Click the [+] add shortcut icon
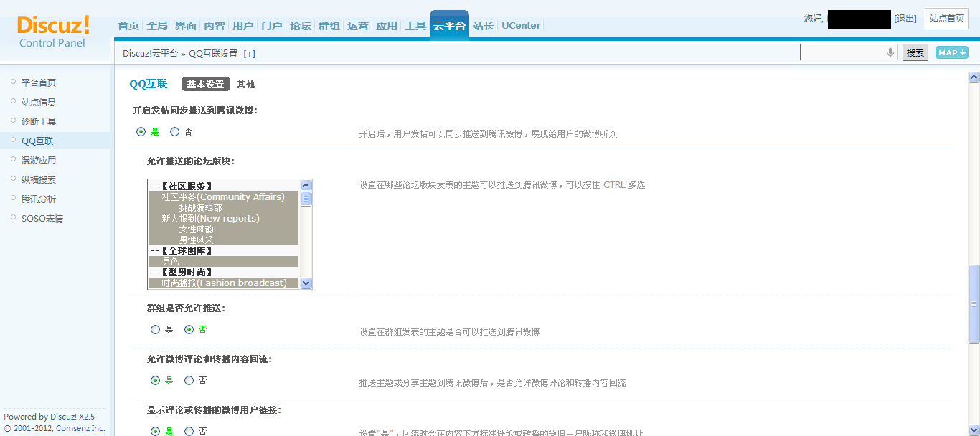Image resolution: width=980 pixels, height=436 pixels. (250, 54)
